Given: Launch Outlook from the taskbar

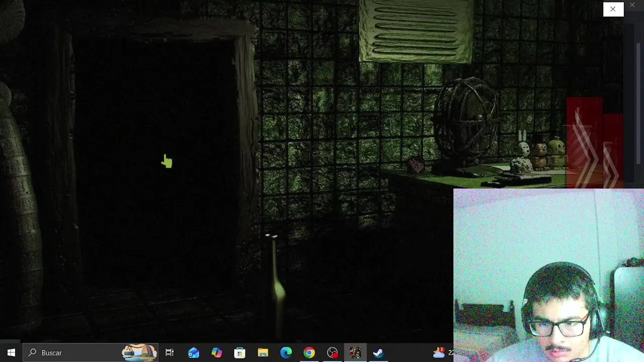Looking at the screenshot, I should click(x=194, y=352).
